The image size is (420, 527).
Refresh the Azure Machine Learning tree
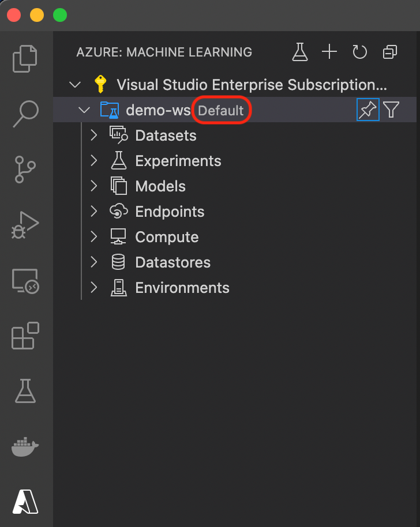coord(359,52)
